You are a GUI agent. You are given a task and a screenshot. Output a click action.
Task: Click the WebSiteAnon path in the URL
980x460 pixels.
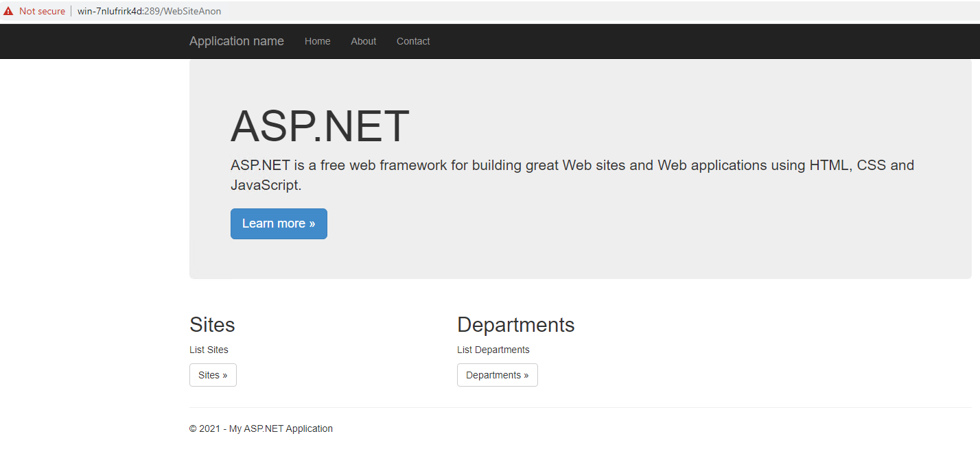[x=192, y=11]
